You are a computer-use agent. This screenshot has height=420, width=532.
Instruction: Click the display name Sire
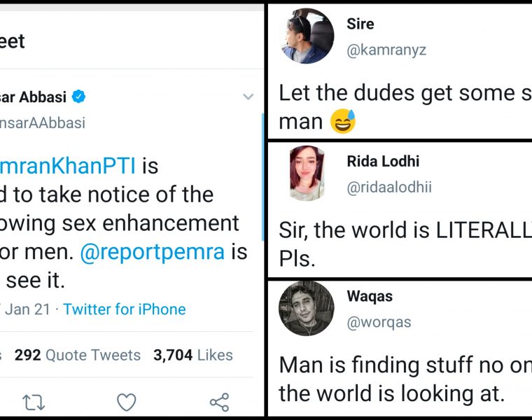click(x=360, y=24)
